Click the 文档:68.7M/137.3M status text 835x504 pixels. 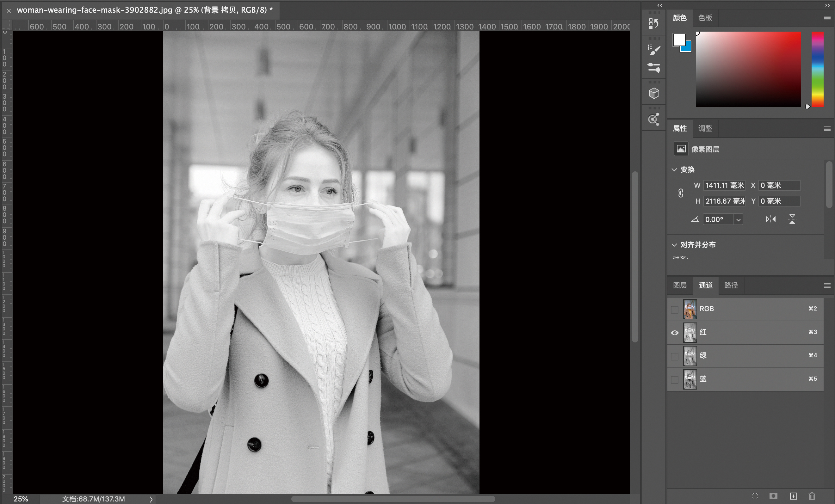coord(94,499)
